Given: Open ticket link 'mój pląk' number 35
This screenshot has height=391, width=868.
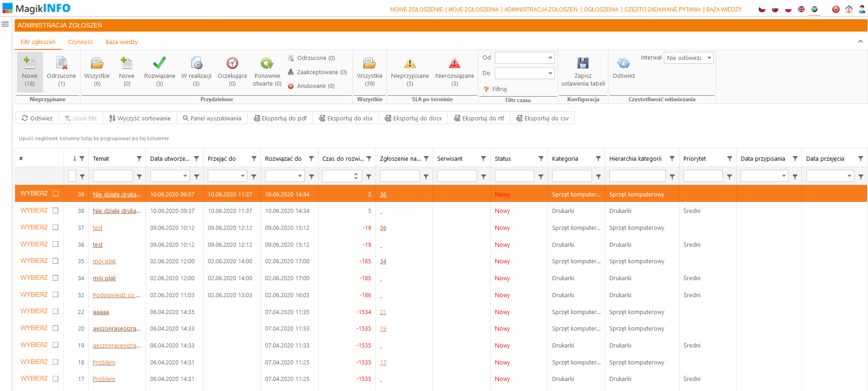Looking at the screenshot, I should point(104,261).
